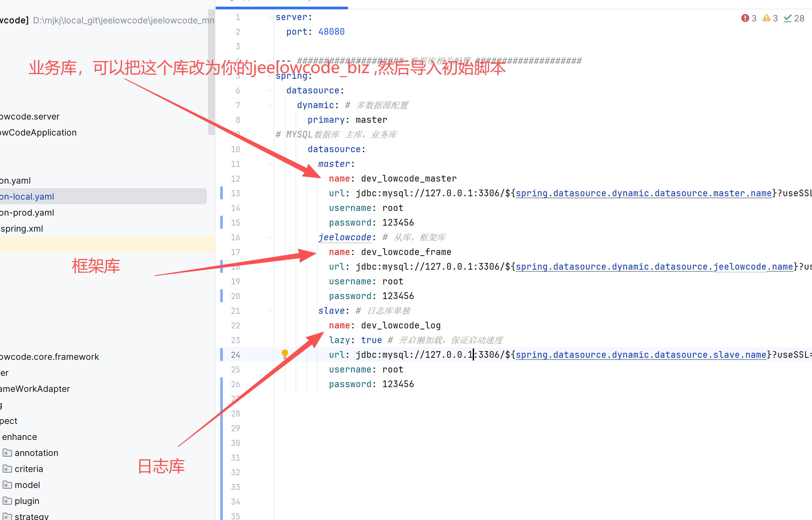812x520 pixels.
Task: Collapse the dynamic block at line 7
Action: click(269, 105)
